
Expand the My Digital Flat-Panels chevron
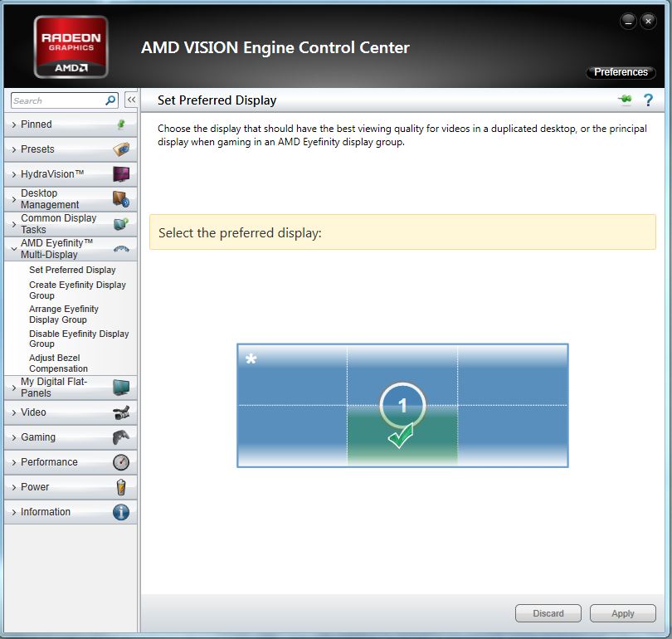coord(14,388)
